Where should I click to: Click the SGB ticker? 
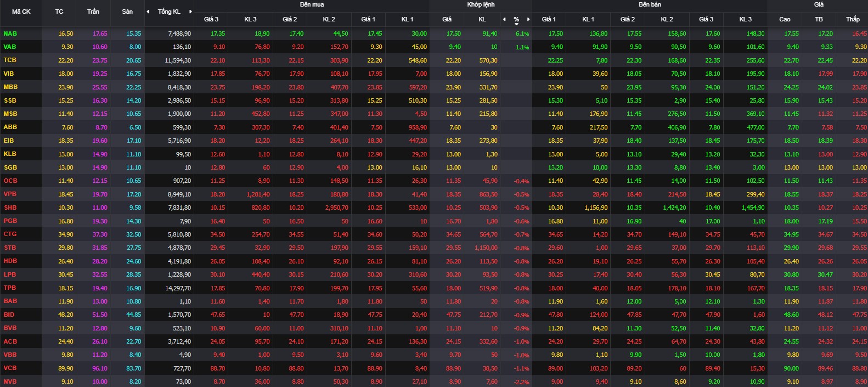[10, 167]
